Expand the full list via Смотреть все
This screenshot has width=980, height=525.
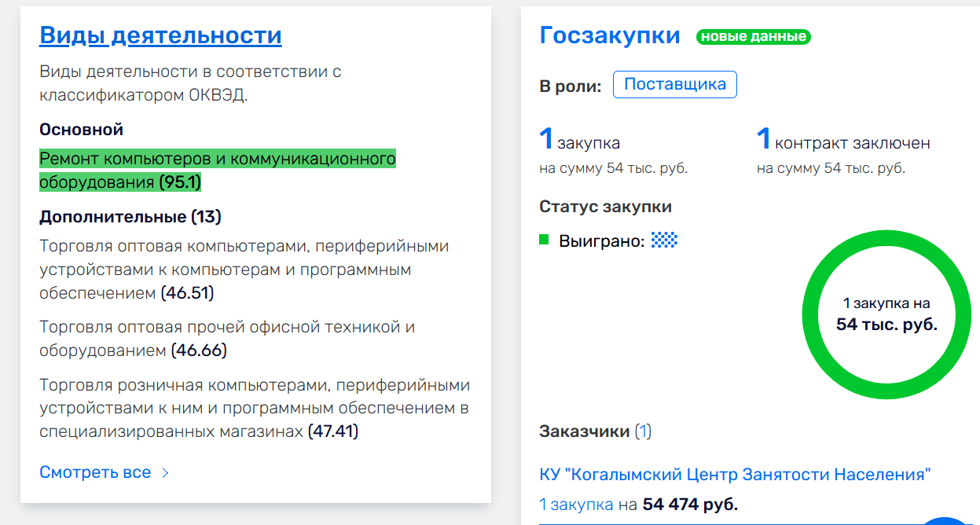pos(95,472)
